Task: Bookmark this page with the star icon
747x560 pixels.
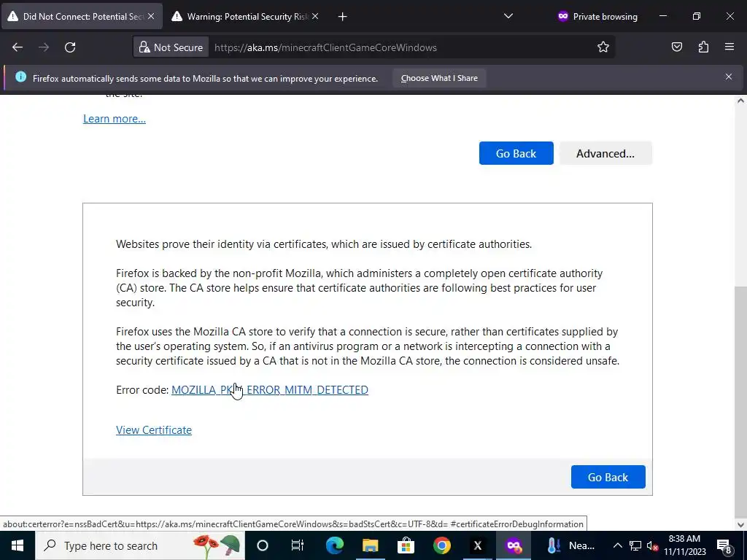Action: coord(603,47)
